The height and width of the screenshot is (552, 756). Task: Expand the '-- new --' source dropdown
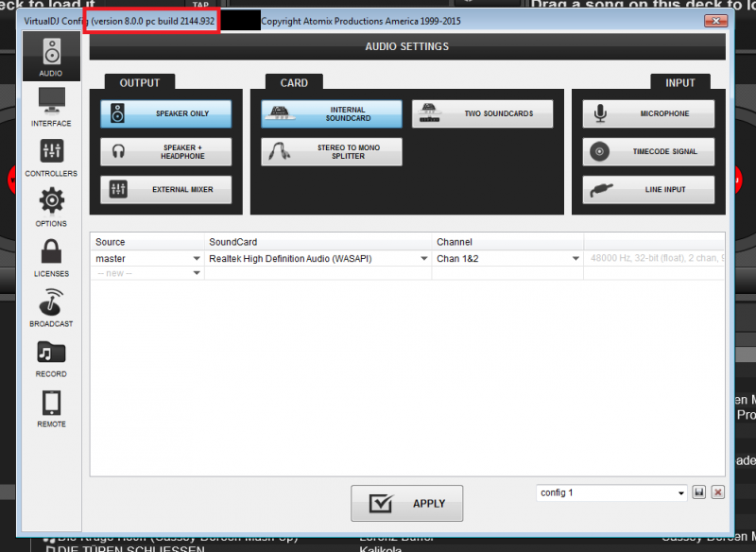(x=197, y=273)
